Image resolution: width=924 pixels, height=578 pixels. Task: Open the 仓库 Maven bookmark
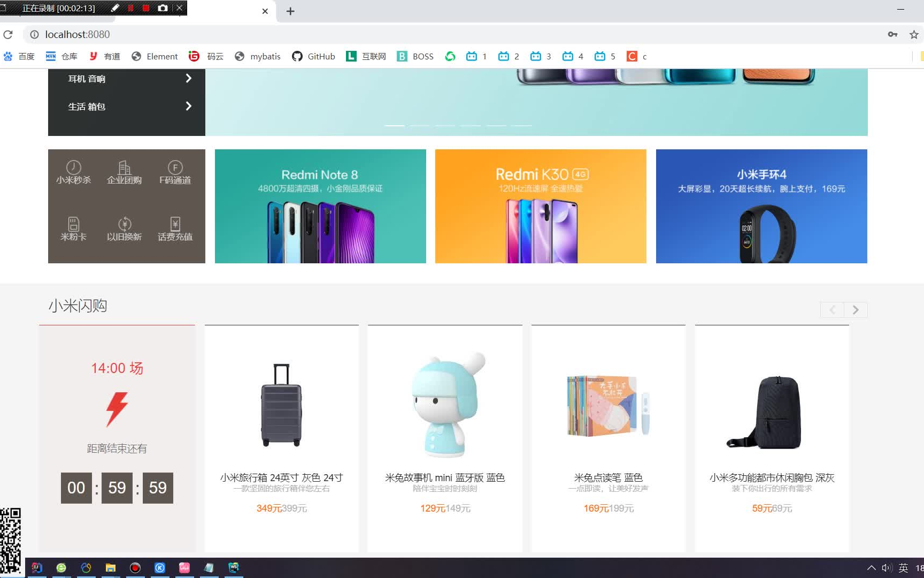61,56
